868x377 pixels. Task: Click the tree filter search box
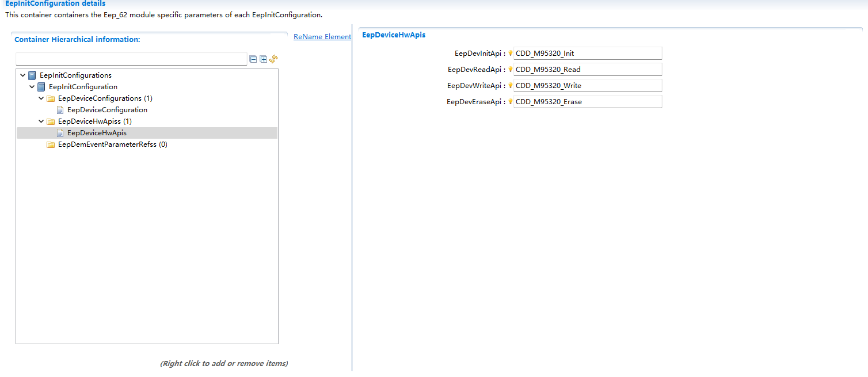[x=131, y=59]
